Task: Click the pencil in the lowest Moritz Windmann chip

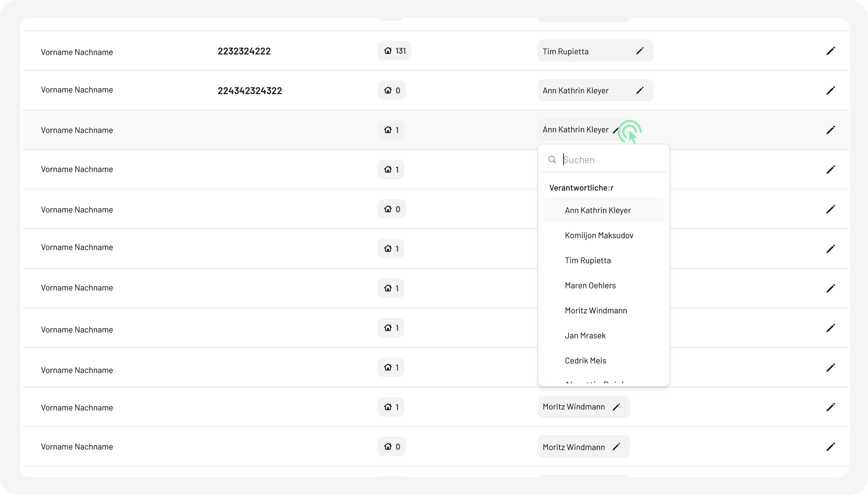Action: coord(616,447)
